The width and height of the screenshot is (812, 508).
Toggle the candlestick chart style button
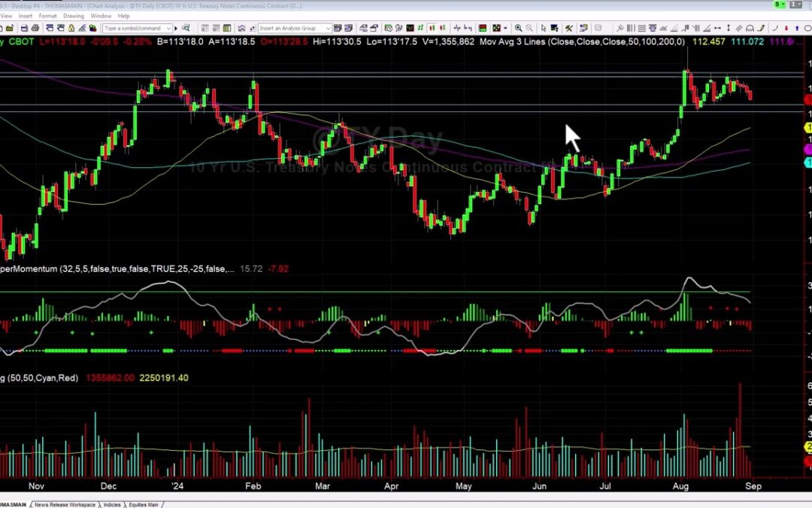(432, 28)
